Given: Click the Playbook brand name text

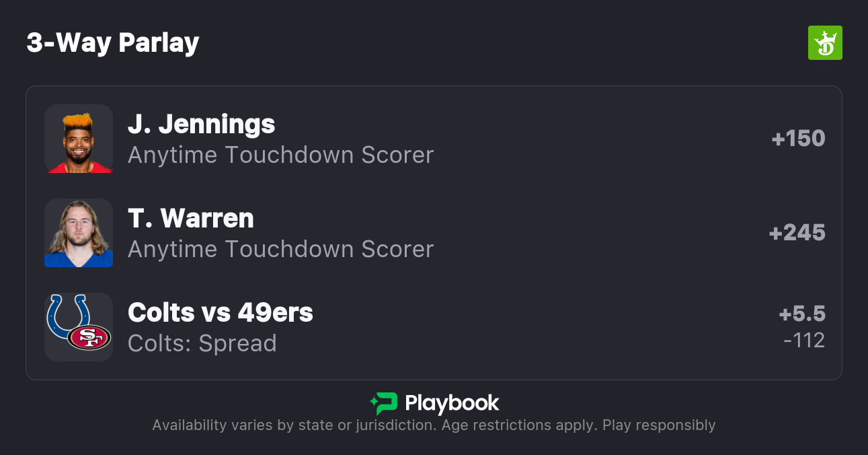Looking at the screenshot, I should pos(452,403).
